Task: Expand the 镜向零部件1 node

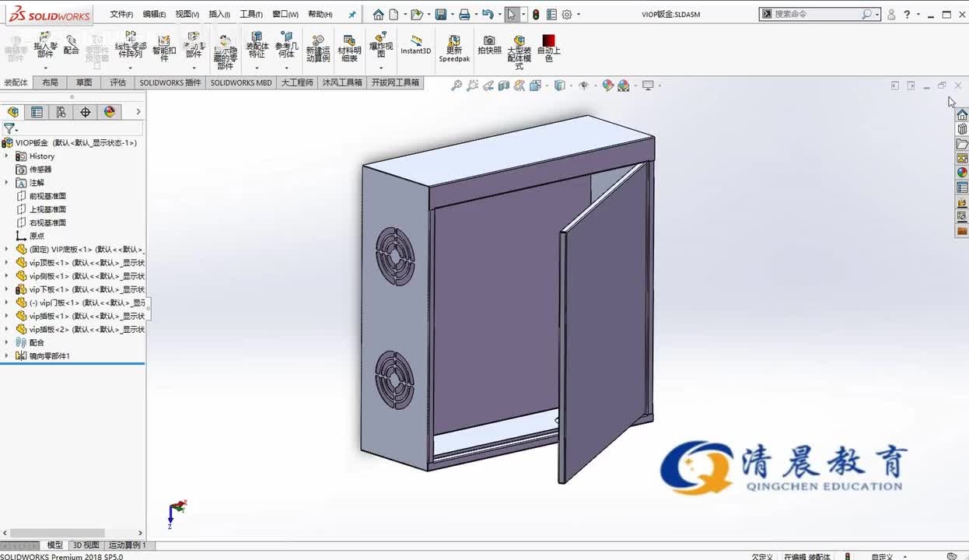Action: point(6,355)
